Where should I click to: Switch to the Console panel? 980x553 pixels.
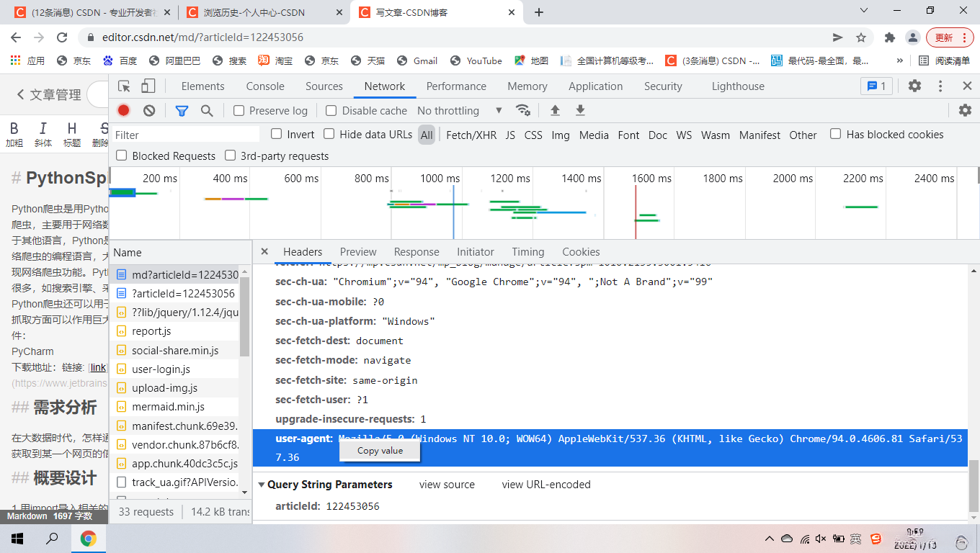pos(265,86)
